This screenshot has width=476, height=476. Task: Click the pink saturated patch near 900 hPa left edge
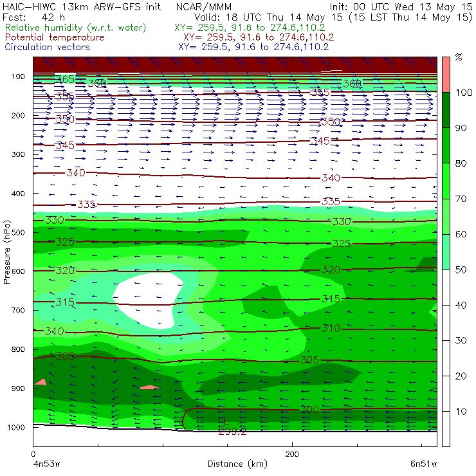click(41, 382)
